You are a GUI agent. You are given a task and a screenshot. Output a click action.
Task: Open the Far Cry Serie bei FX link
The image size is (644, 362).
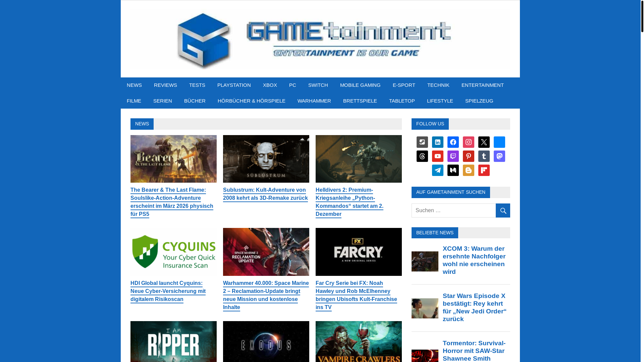(356, 295)
